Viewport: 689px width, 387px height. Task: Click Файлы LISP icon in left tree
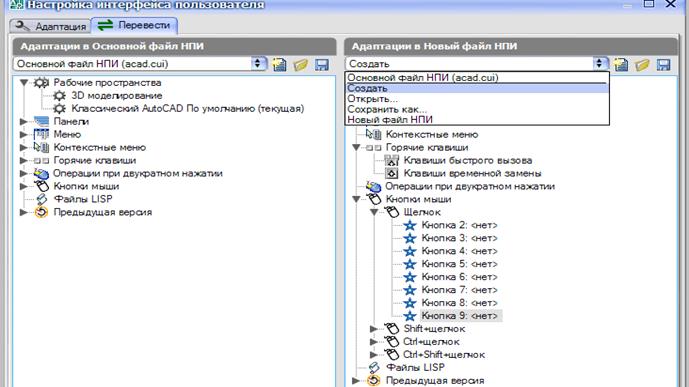click(x=41, y=199)
